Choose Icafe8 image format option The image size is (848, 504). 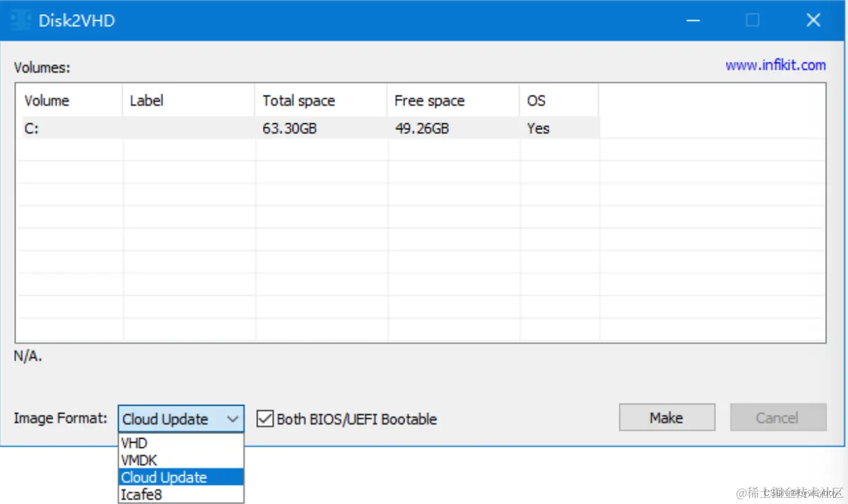(181, 494)
